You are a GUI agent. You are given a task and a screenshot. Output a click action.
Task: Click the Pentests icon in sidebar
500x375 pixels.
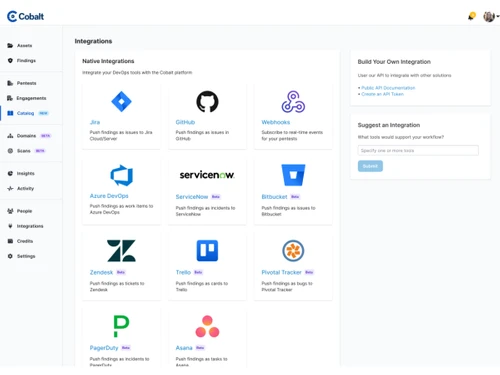10,83
